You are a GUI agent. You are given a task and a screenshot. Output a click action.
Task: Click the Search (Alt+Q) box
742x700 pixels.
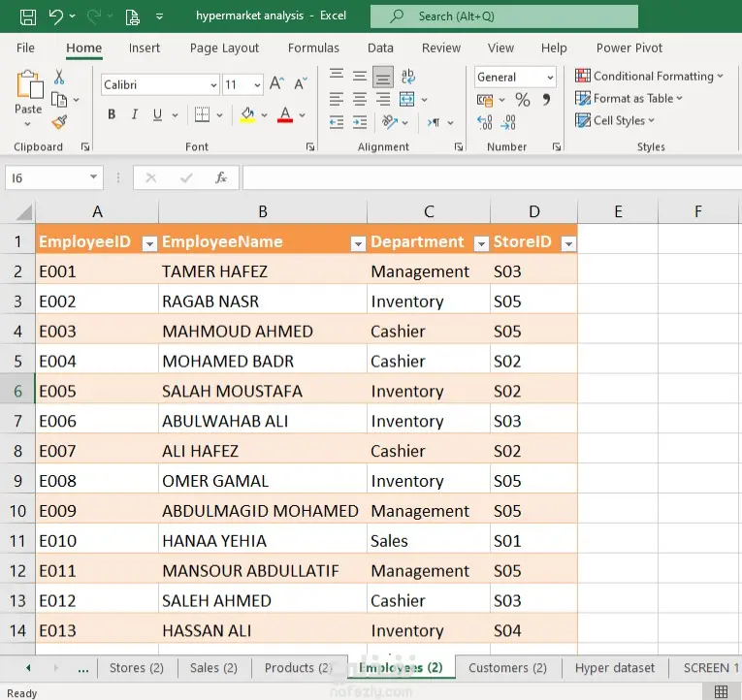pos(504,16)
